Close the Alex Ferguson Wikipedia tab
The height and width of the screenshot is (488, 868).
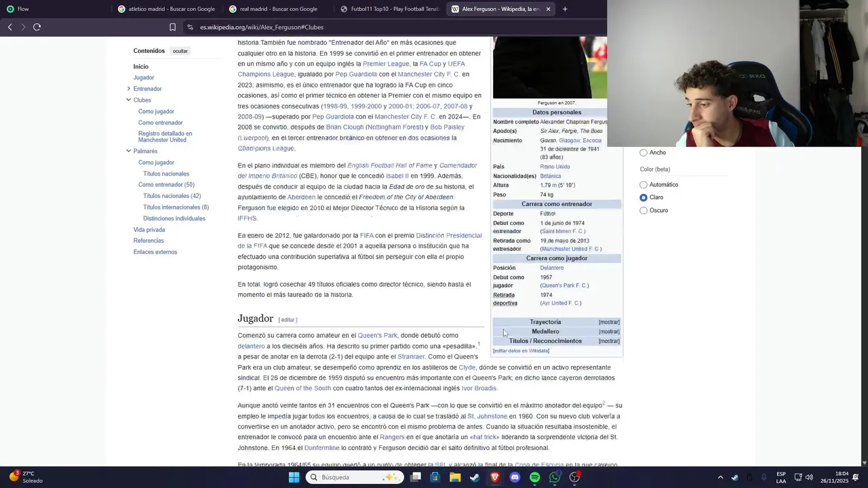pos(548,9)
